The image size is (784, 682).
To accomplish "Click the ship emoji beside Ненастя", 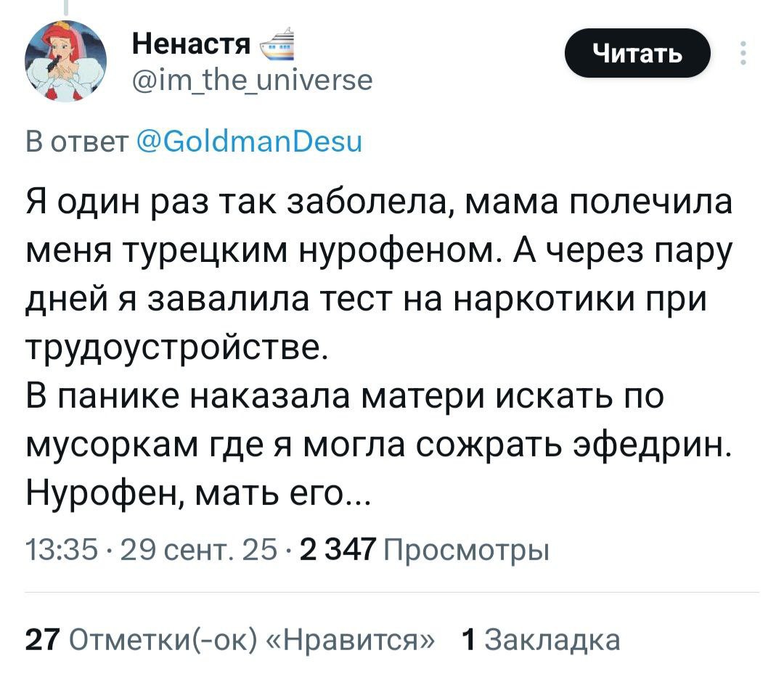I will [277, 44].
